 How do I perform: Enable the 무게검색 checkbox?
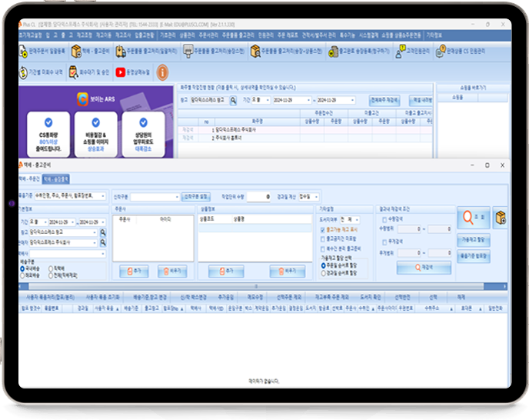click(384, 242)
